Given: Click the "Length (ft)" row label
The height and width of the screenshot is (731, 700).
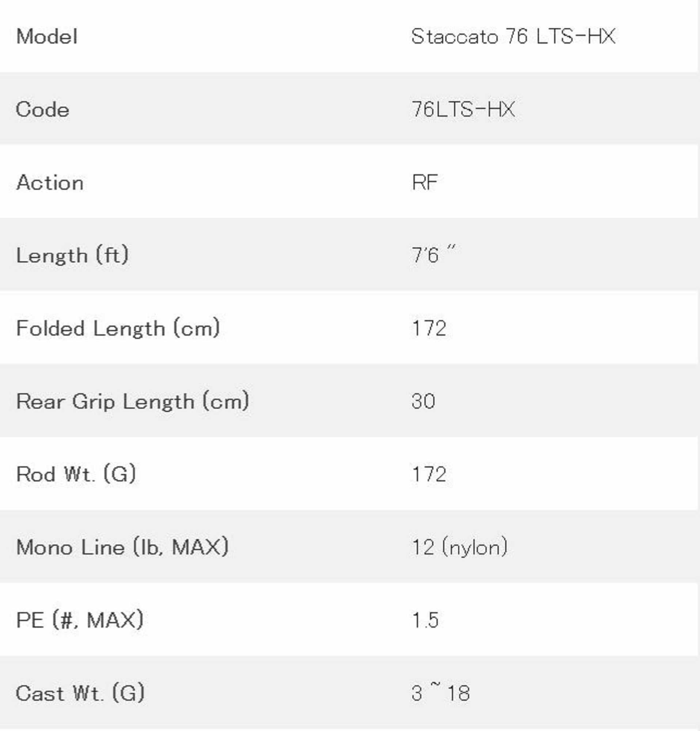Looking at the screenshot, I should pos(73,255).
